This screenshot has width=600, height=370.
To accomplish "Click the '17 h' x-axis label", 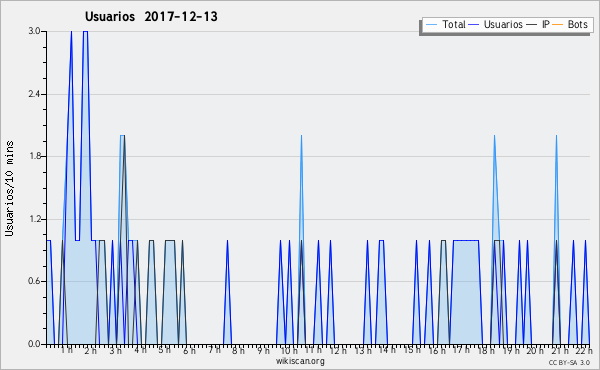I will [x=461, y=350].
